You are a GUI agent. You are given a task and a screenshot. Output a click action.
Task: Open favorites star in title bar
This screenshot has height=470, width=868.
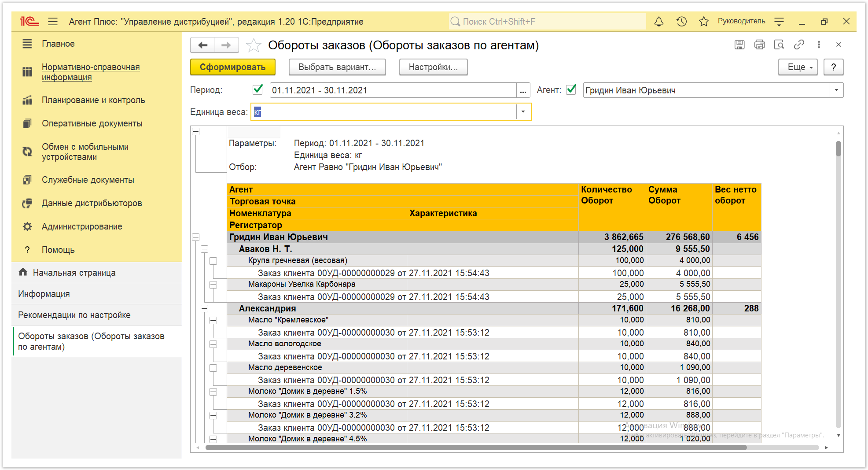[x=703, y=21]
